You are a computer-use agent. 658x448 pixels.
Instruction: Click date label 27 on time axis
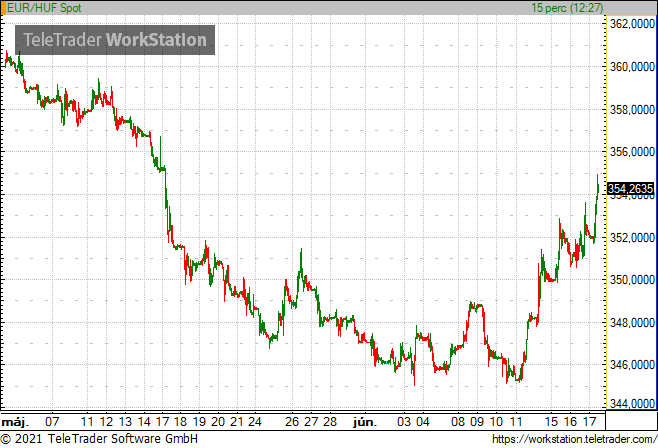pyautogui.click(x=311, y=422)
